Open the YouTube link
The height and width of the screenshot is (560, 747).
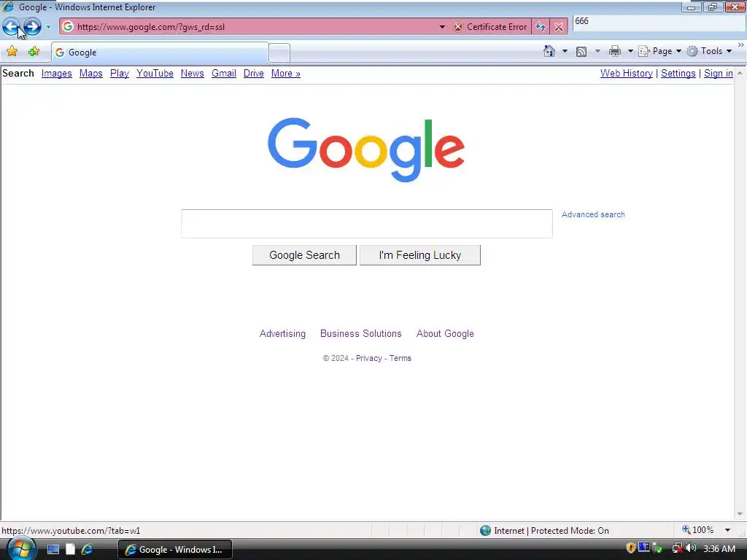tap(155, 74)
